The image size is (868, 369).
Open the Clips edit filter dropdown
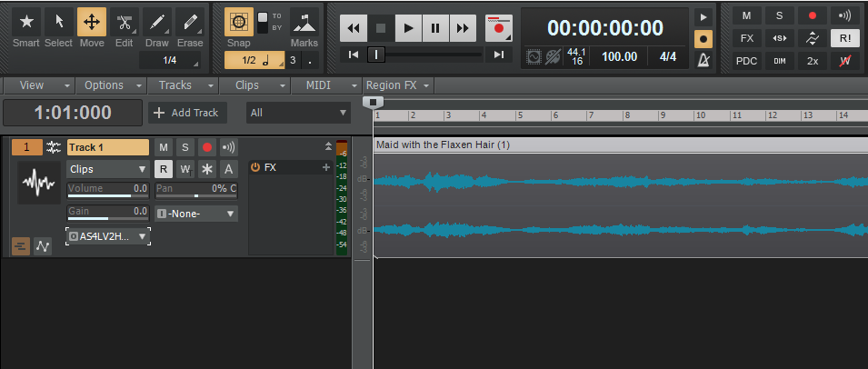coord(108,169)
